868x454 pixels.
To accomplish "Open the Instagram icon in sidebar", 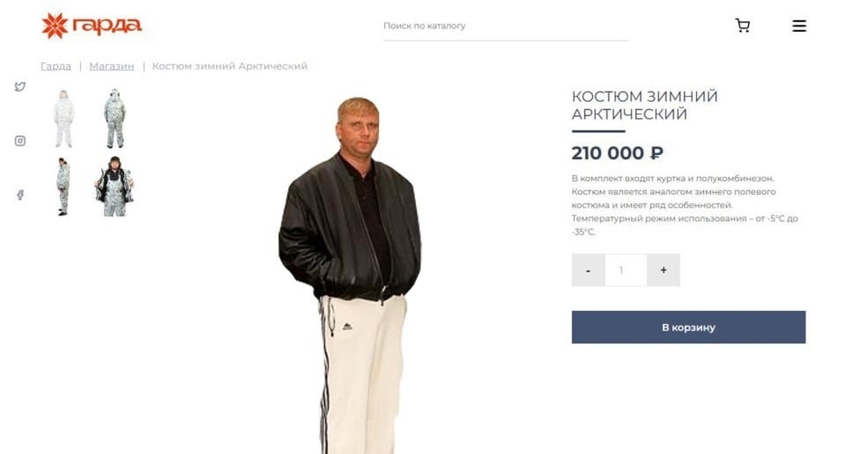I will pos(20,141).
